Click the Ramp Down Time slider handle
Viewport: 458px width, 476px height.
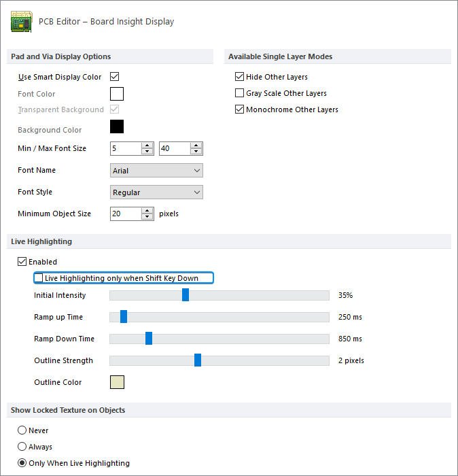coord(149,339)
